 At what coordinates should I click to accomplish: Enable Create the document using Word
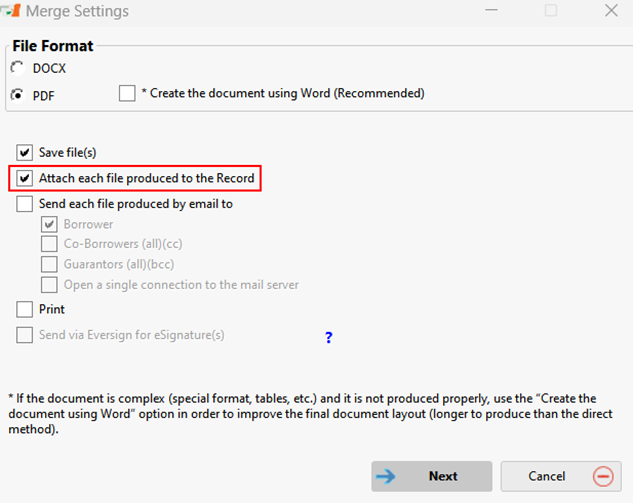127,93
